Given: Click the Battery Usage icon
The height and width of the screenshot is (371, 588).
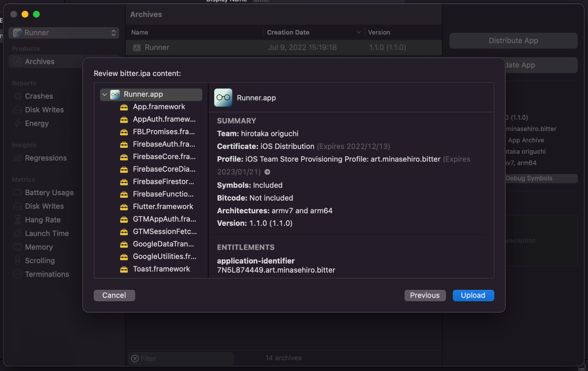Looking at the screenshot, I should pos(18,193).
